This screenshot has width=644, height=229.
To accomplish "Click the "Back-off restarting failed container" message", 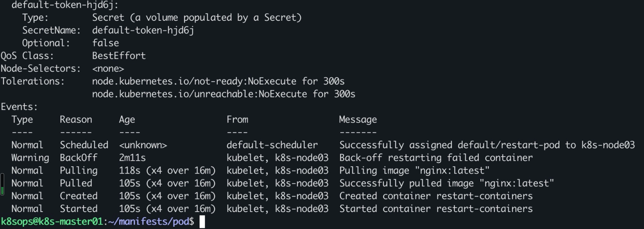I will (x=436, y=158).
